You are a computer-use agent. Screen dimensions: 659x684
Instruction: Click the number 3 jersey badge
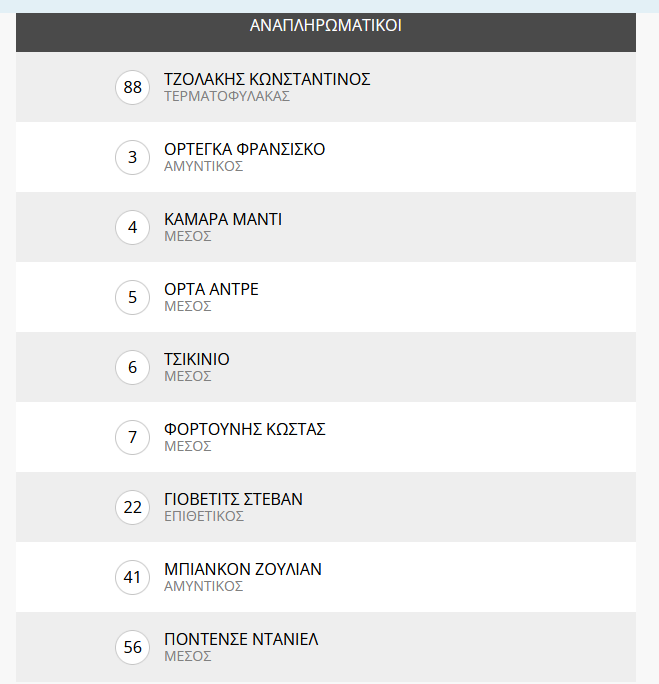point(133,158)
